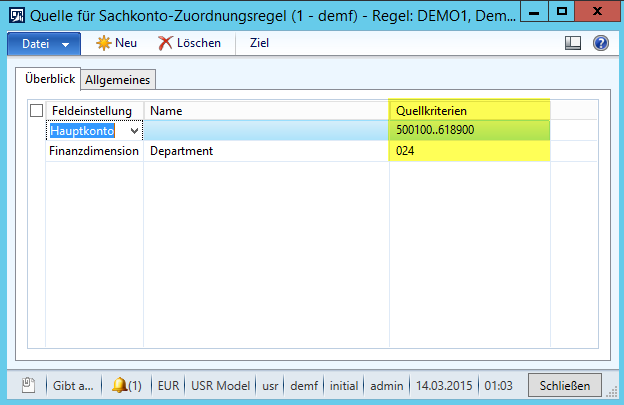Toggle the select-all checkbox in grid header
The height and width of the screenshot is (405, 624).
click(37, 111)
